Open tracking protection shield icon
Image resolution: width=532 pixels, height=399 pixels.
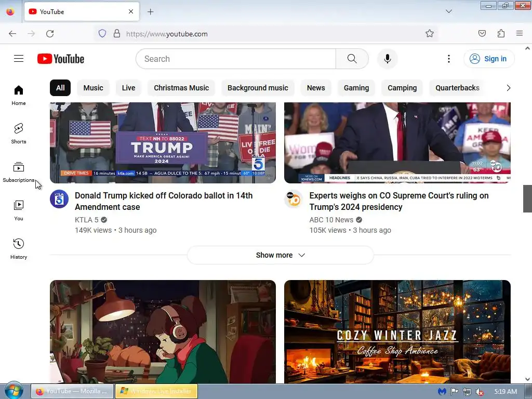(x=102, y=34)
